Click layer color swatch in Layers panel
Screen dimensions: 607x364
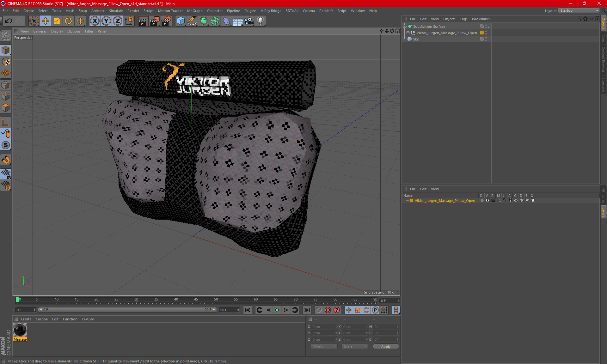pyautogui.click(x=411, y=201)
